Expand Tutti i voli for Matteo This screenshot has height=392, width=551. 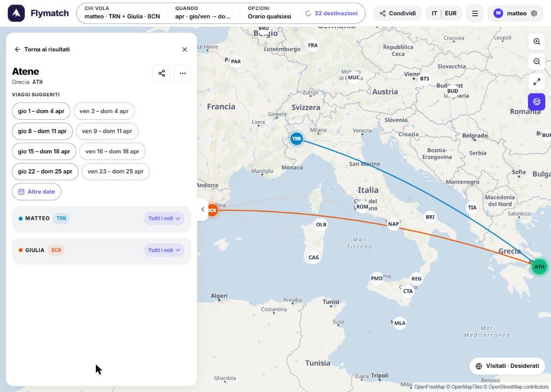pos(164,219)
